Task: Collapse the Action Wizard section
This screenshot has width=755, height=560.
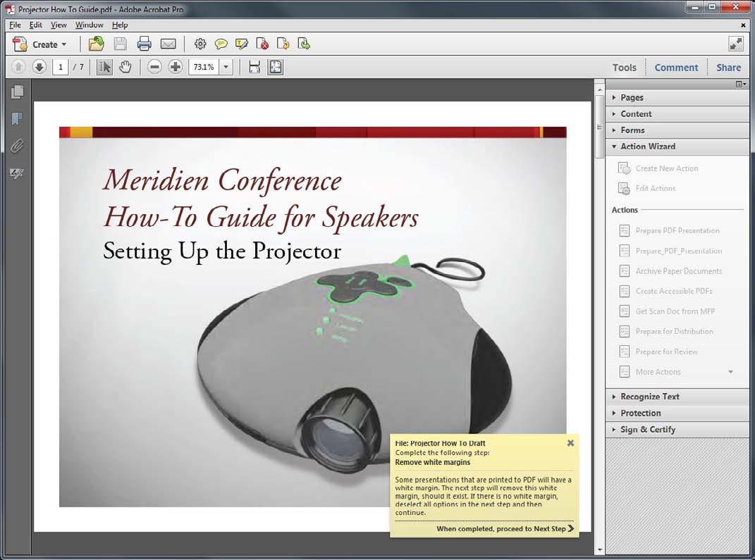Action: coord(677,147)
